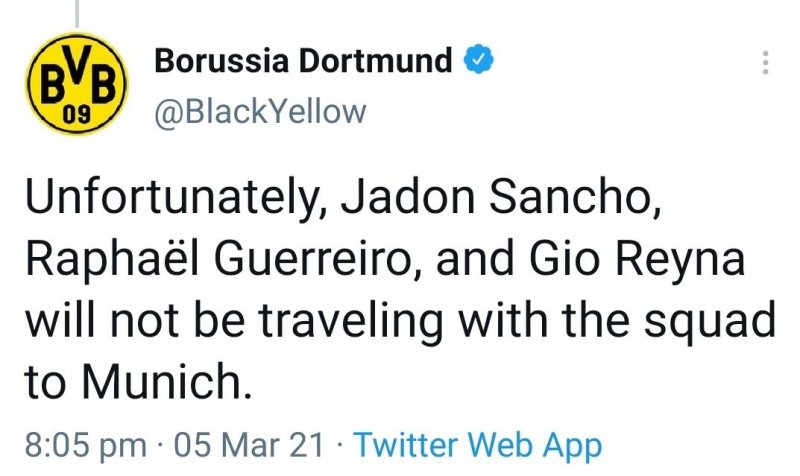This screenshot has height=476, width=800.
Task: Click the 8:05 pm timestamp
Action: (x=83, y=444)
